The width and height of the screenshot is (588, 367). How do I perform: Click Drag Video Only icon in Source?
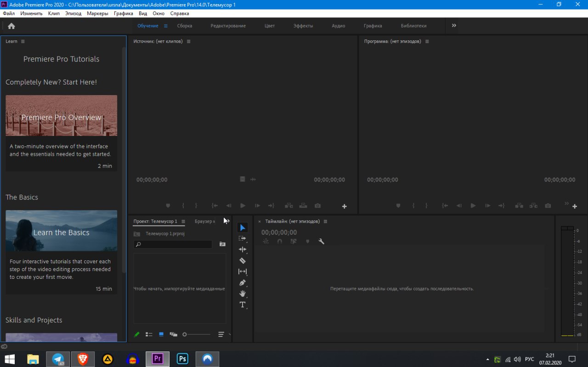click(x=243, y=179)
